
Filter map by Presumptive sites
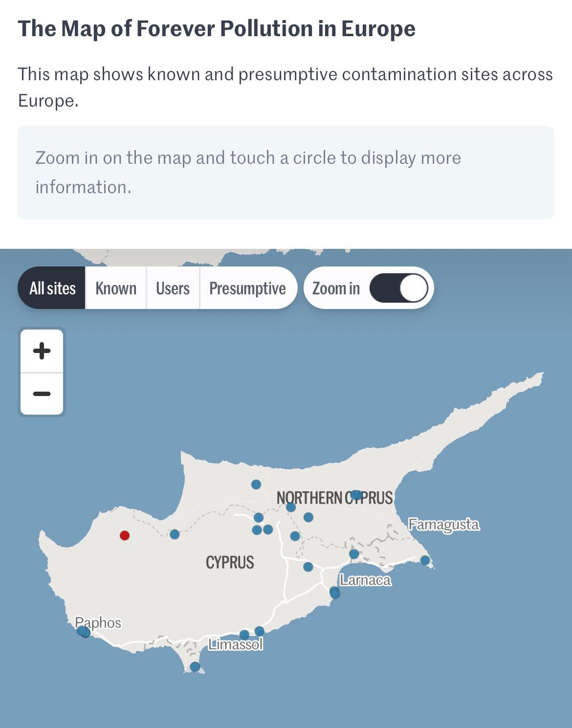(x=247, y=288)
